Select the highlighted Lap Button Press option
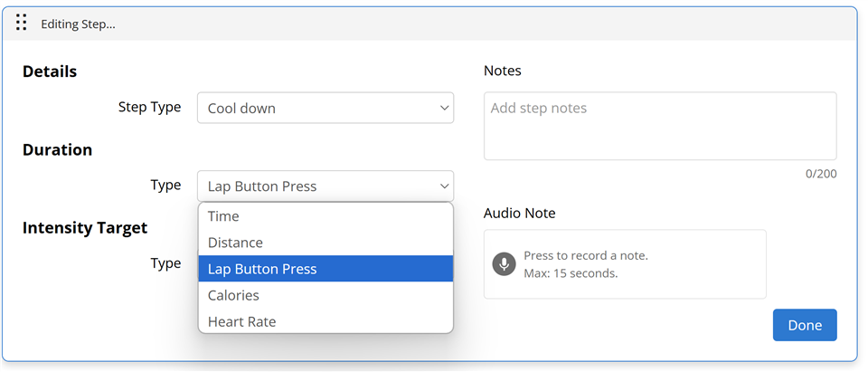This screenshot has width=868, height=372. [x=325, y=269]
